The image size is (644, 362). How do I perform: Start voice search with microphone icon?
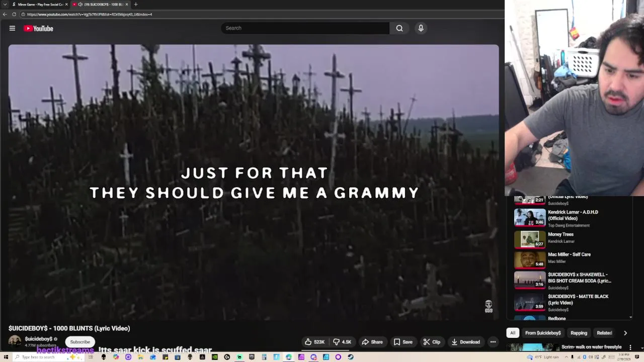click(x=421, y=28)
